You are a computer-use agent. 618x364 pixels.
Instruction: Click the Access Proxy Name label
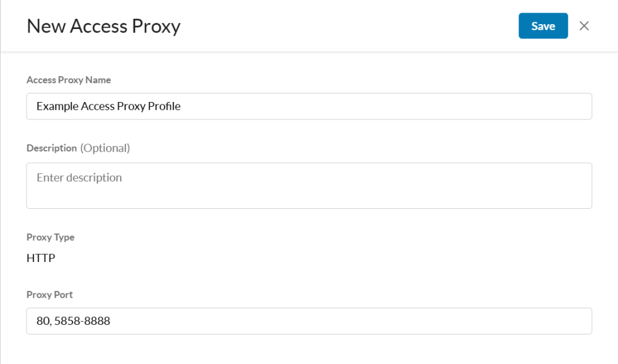68,80
